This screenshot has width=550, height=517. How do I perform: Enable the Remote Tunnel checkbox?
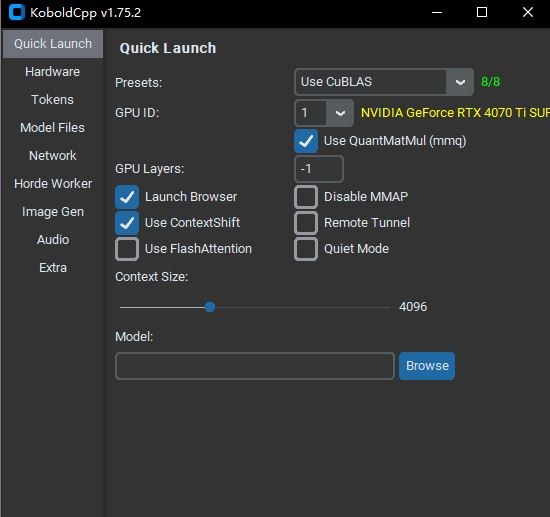[306, 223]
